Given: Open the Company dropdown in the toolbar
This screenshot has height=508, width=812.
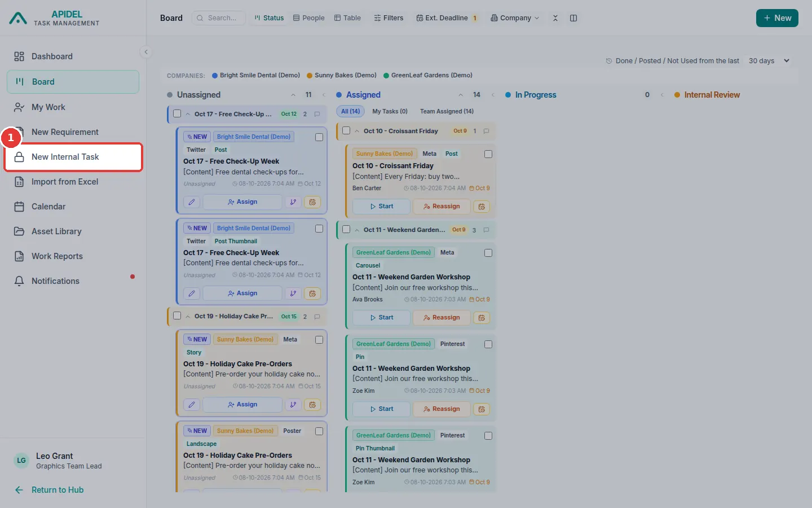Looking at the screenshot, I should 515,18.
